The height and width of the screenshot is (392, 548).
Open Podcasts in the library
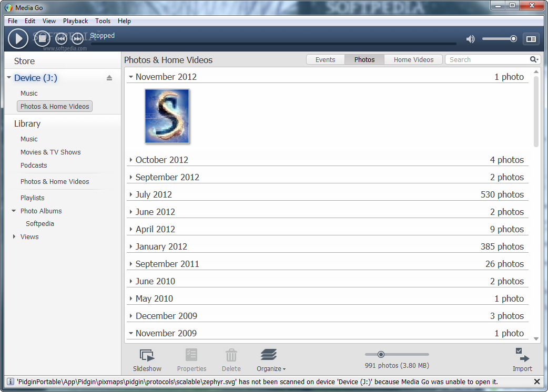(x=34, y=165)
